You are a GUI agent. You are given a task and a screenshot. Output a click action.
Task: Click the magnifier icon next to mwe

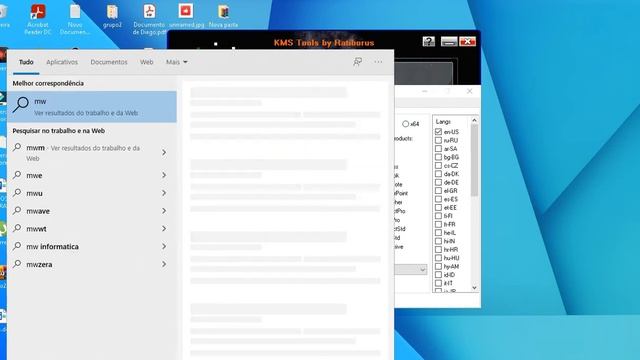[x=17, y=175]
